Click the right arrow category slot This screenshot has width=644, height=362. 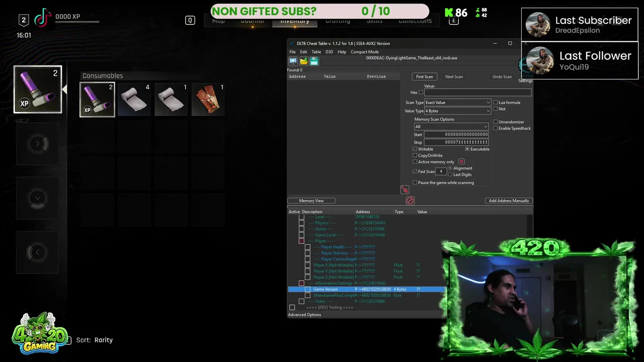(37, 144)
